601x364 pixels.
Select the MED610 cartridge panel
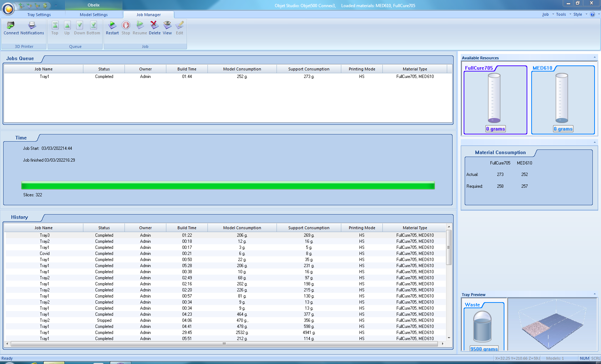(563, 100)
